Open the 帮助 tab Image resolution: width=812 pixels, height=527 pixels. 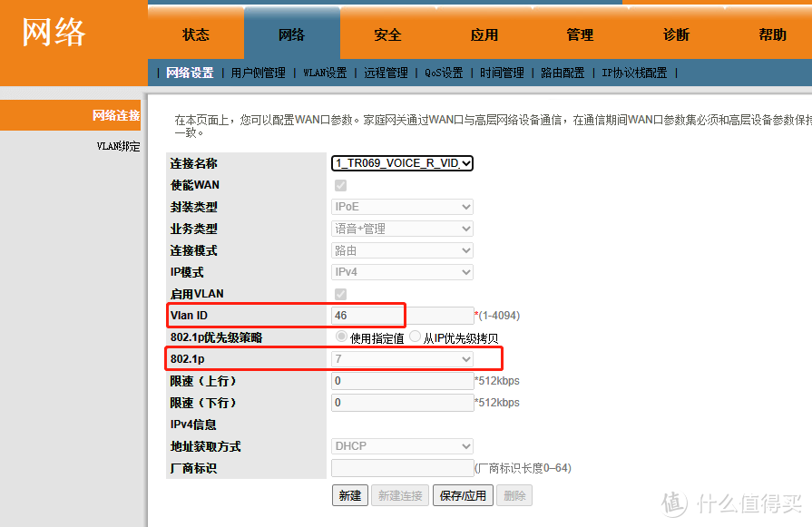[772, 34]
